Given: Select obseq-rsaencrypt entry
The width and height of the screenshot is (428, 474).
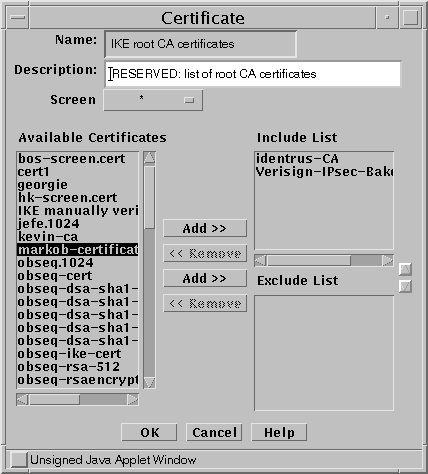Looking at the screenshot, I should (77, 380).
